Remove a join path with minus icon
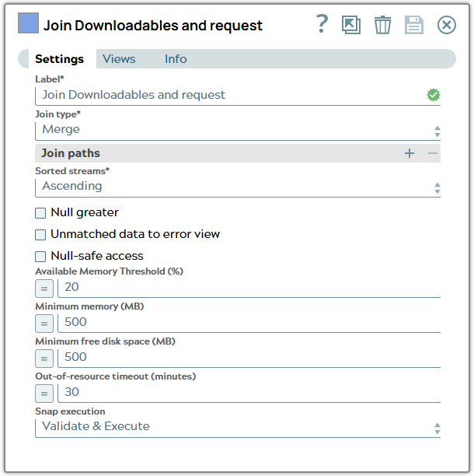The width and height of the screenshot is (474, 476). coord(433,153)
